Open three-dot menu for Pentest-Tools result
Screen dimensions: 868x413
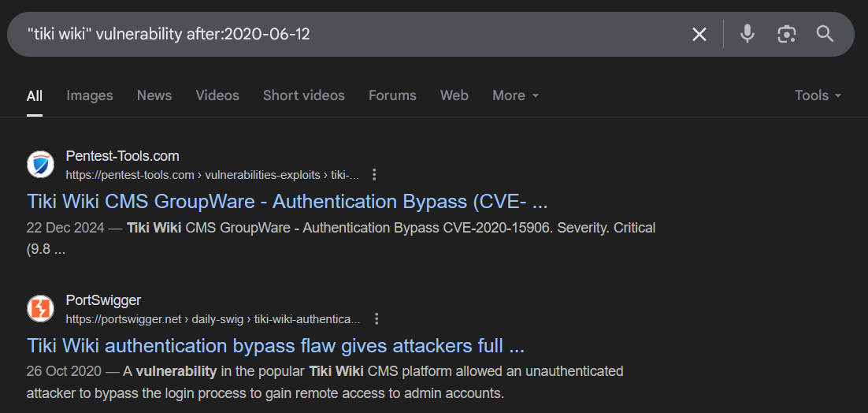[374, 175]
